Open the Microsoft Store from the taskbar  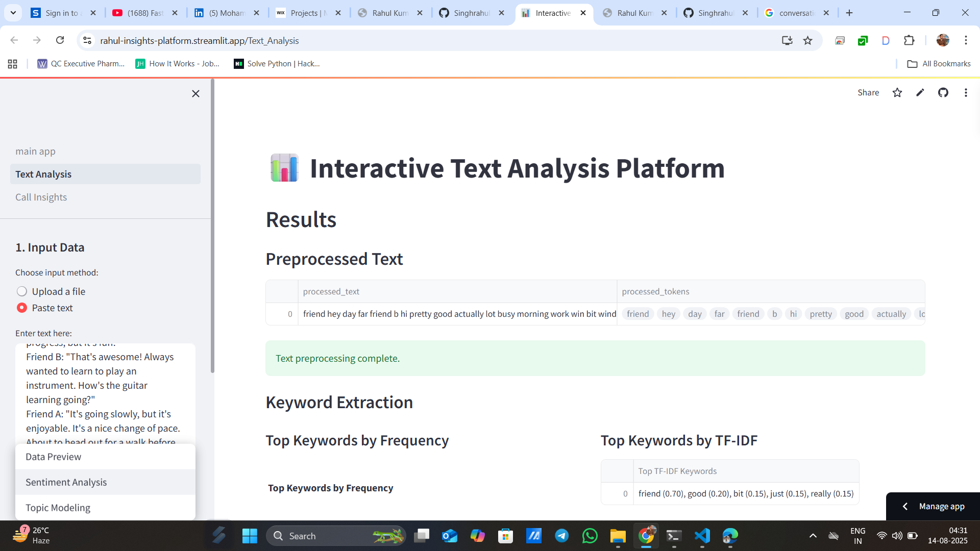coord(505,536)
